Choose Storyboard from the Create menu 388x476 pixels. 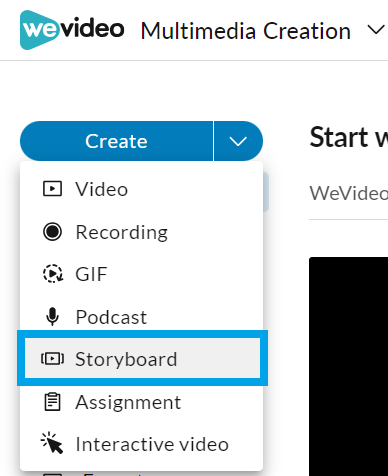[142, 359]
